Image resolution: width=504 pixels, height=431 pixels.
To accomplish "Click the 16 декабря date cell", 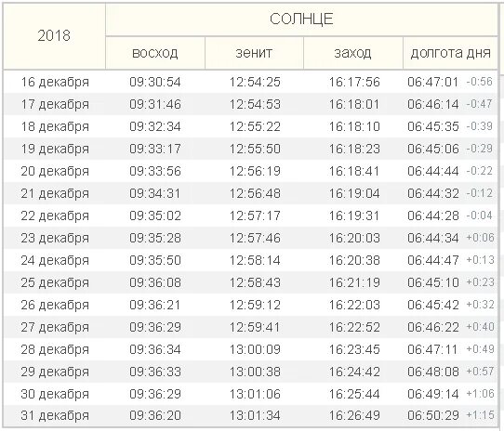I will 55,82.
